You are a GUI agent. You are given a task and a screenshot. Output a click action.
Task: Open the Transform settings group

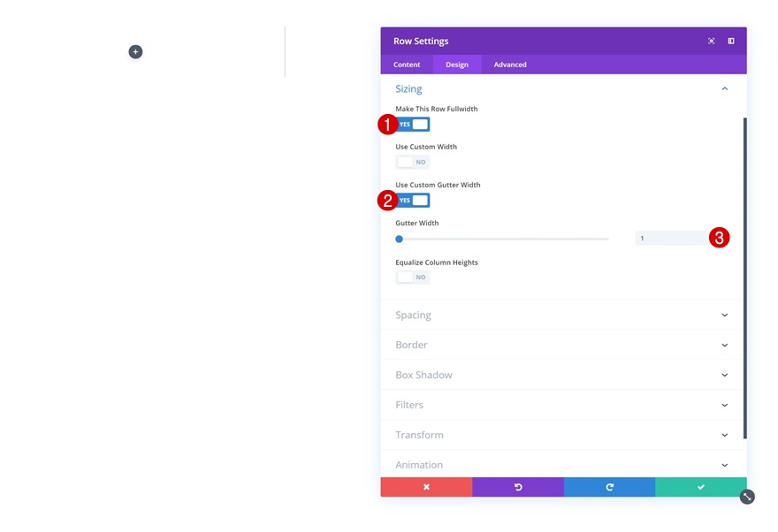(x=563, y=435)
